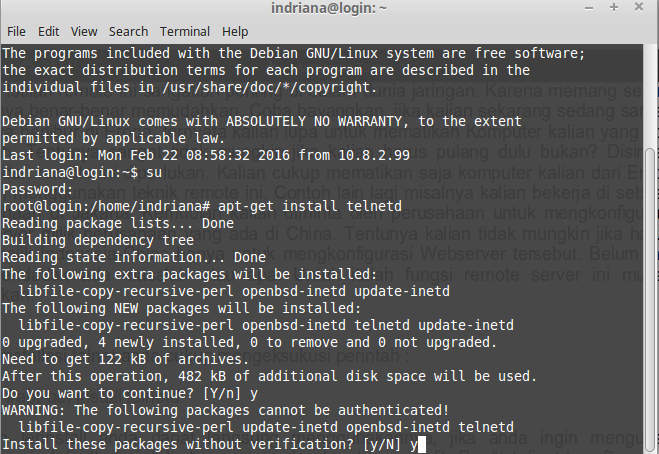Open the Search menu
The image size is (659, 454).
(x=129, y=32)
